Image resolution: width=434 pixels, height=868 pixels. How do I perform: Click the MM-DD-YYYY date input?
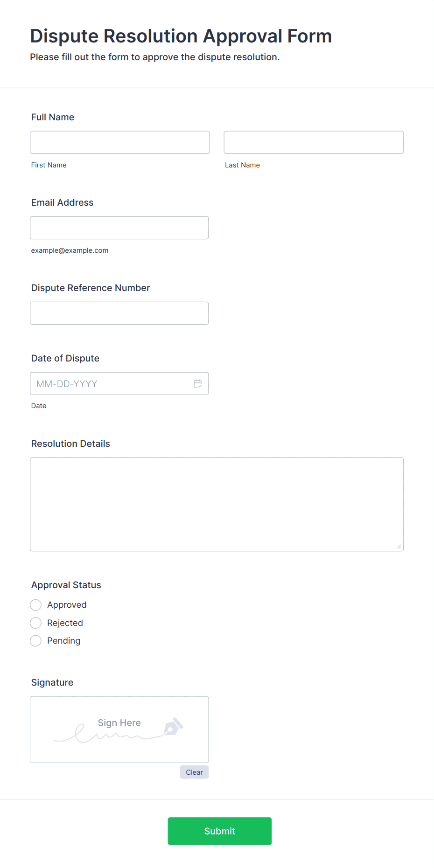tap(119, 383)
